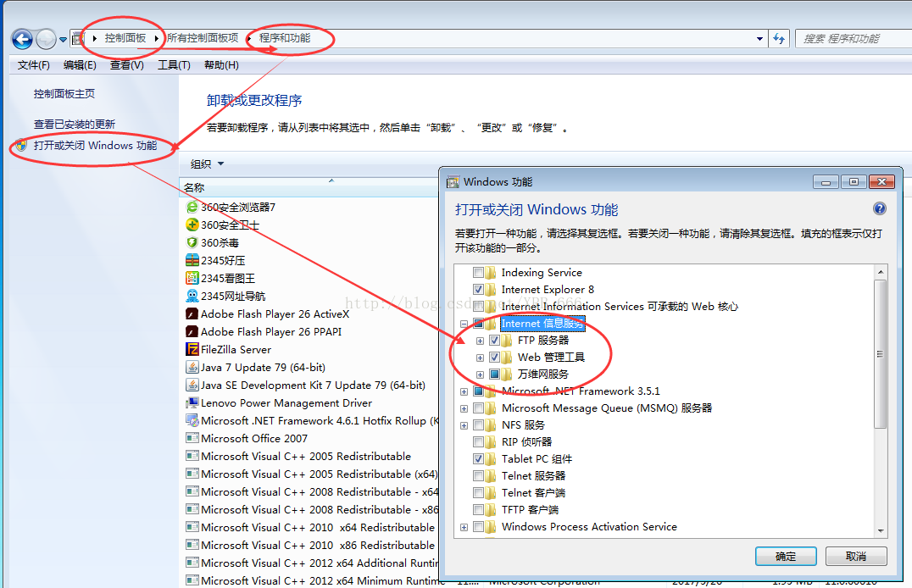
Task: Toggle the Tablet PC 组件 checkbox
Action: [479, 459]
